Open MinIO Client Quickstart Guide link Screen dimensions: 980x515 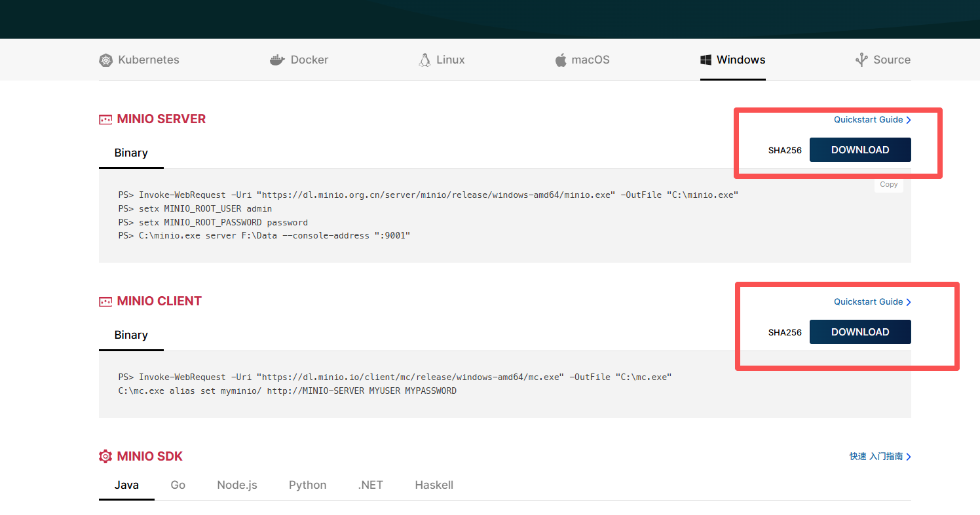(x=873, y=302)
